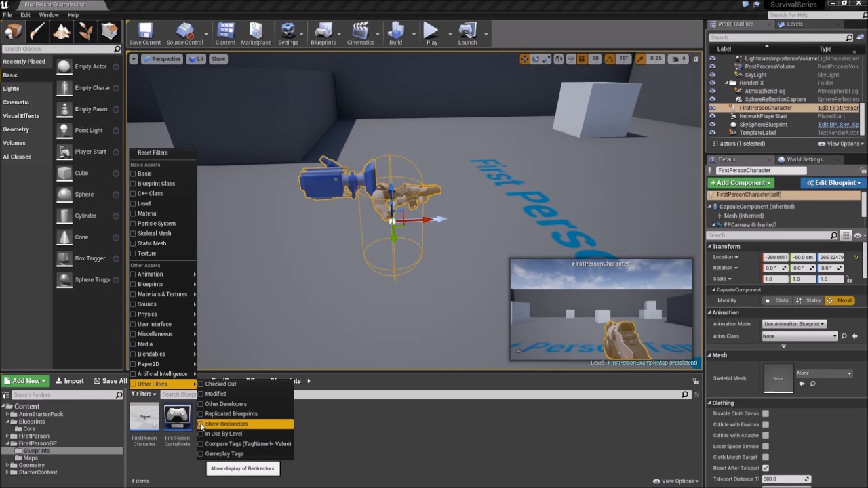Select the FirstPersonCharacter asset thumbnail
The height and width of the screenshot is (488, 868).
[144, 418]
